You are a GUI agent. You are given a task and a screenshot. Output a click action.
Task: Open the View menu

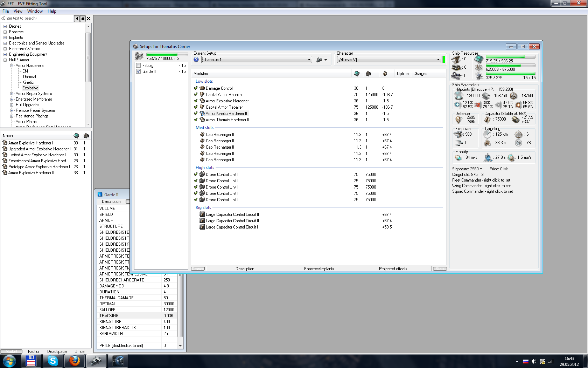tap(18, 11)
